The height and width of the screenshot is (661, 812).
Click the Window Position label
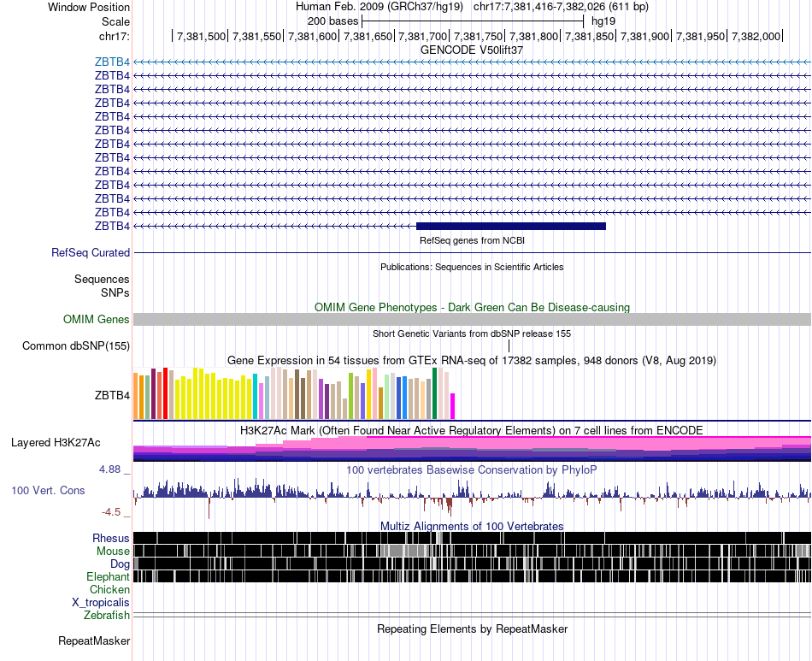[89, 7]
